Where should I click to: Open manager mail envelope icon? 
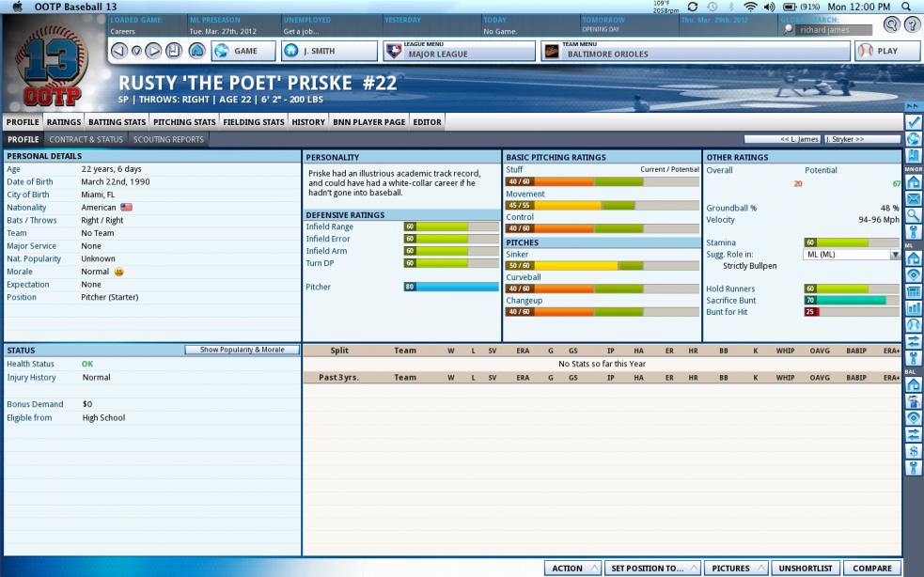[x=914, y=198]
